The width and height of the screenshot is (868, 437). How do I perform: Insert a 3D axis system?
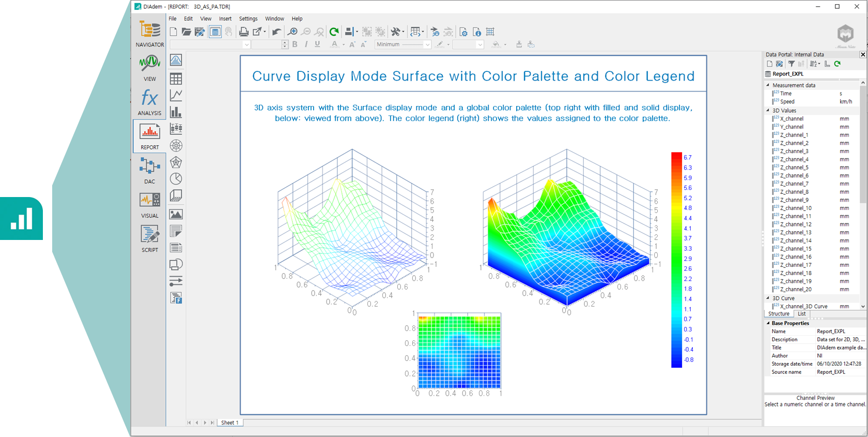(x=176, y=195)
